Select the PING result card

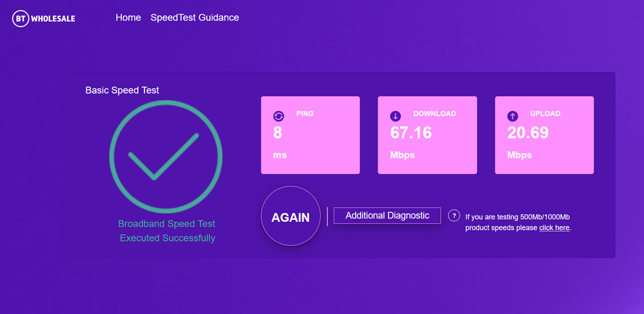pyautogui.click(x=310, y=135)
